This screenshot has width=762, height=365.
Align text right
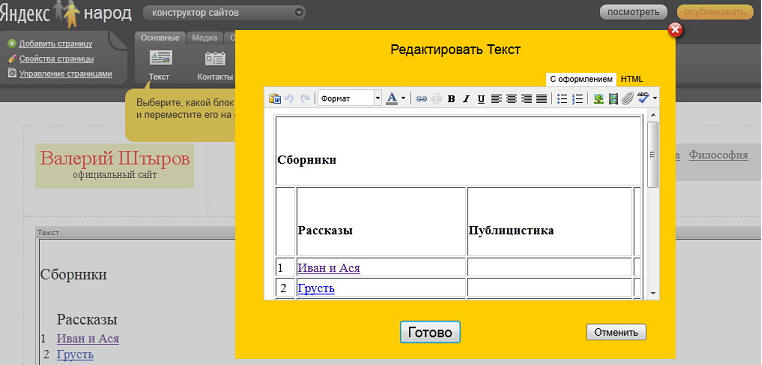click(x=526, y=99)
